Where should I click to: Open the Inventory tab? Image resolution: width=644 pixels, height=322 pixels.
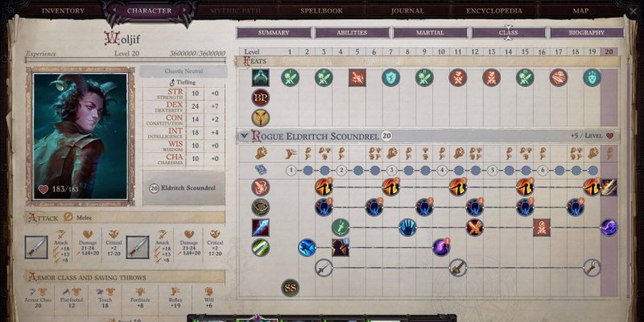[63, 11]
